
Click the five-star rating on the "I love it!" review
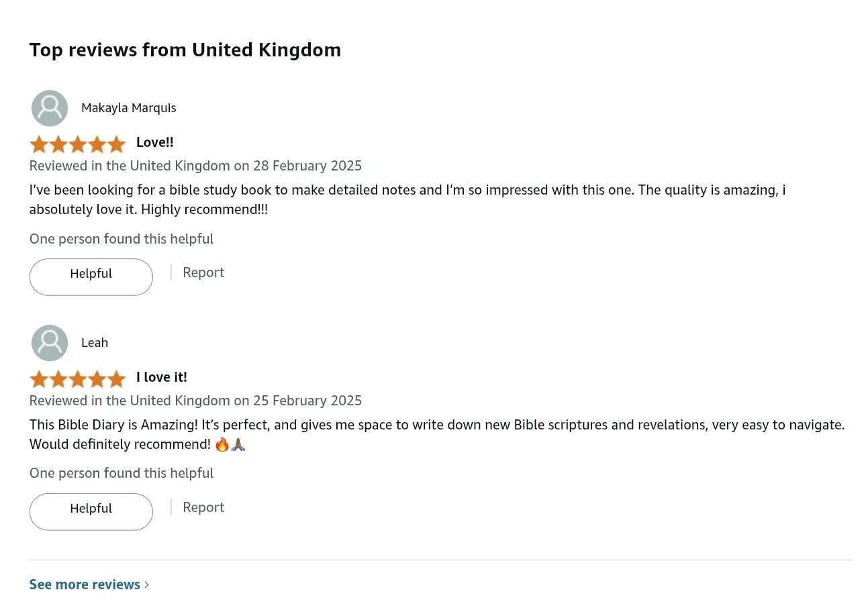coord(78,378)
